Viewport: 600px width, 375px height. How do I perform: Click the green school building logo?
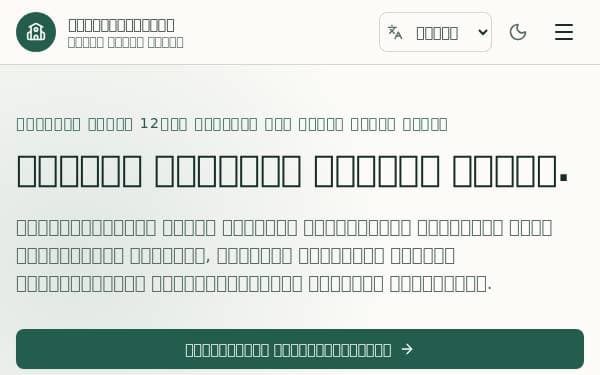coord(36,32)
